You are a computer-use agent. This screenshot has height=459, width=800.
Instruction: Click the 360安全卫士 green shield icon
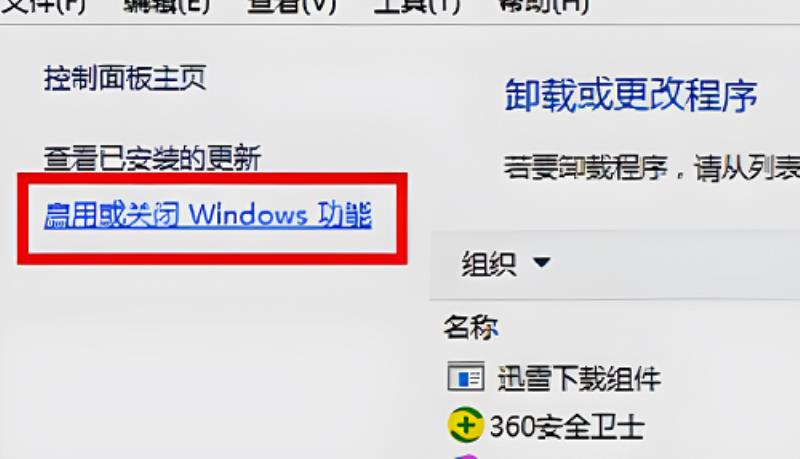[x=465, y=424]
